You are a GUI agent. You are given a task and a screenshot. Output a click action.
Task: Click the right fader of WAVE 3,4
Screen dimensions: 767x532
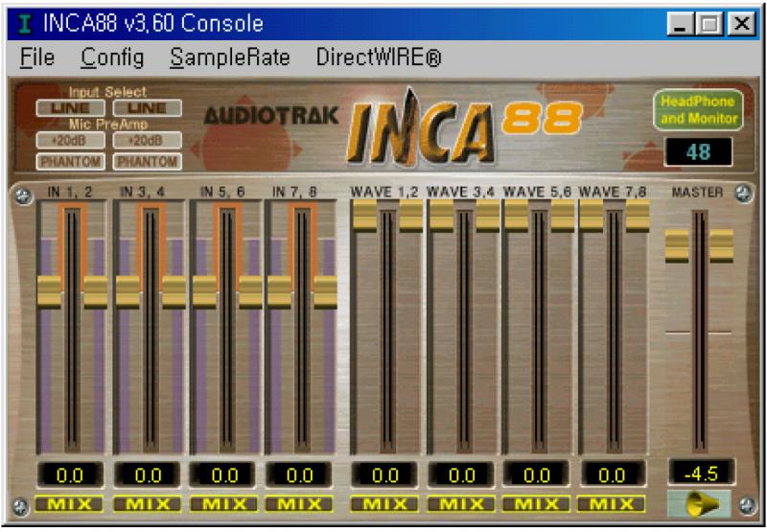pos(487,216)
